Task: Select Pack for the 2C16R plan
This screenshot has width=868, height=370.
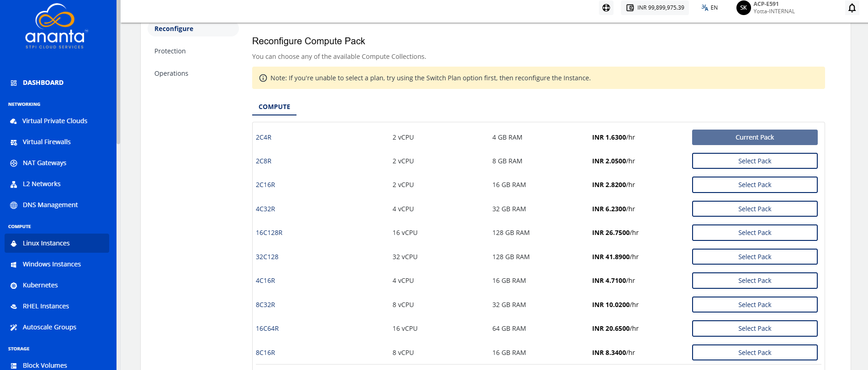Action: point(755,185)
